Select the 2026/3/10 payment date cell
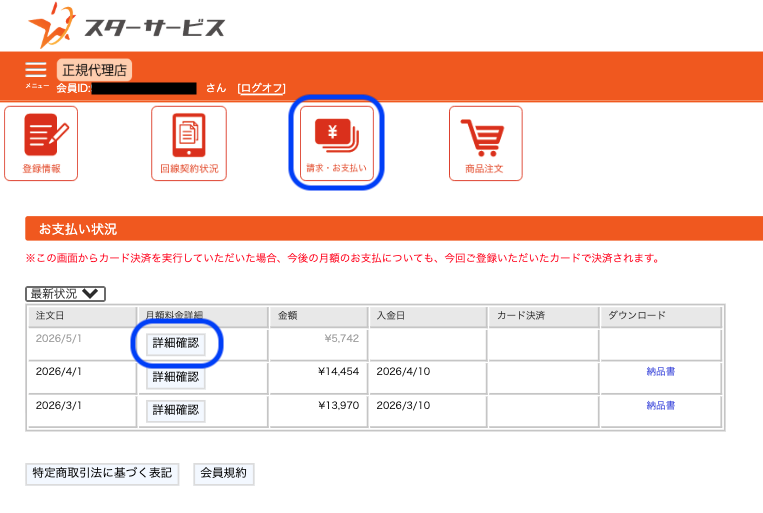Viewport: 763px width, 513px height. click(x=428, y=411)
